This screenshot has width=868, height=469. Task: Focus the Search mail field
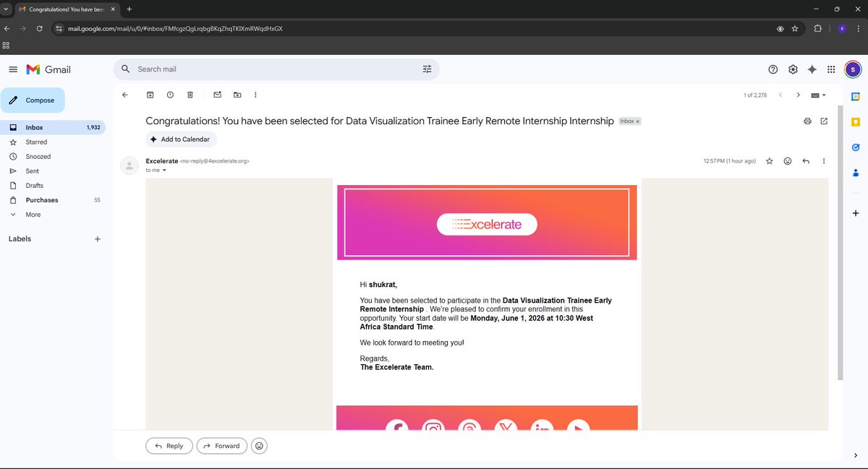[x=275, y=69]
